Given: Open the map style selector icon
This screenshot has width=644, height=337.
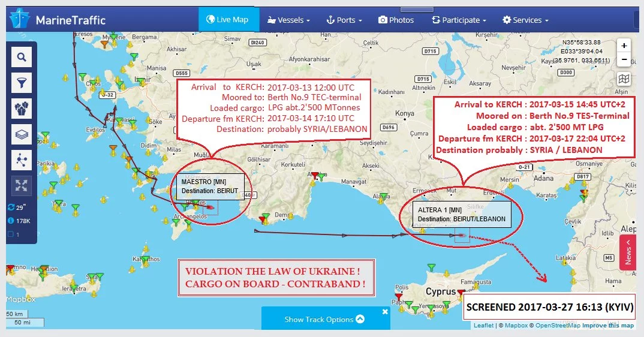Looking at the screenshot, I should 624,79.
